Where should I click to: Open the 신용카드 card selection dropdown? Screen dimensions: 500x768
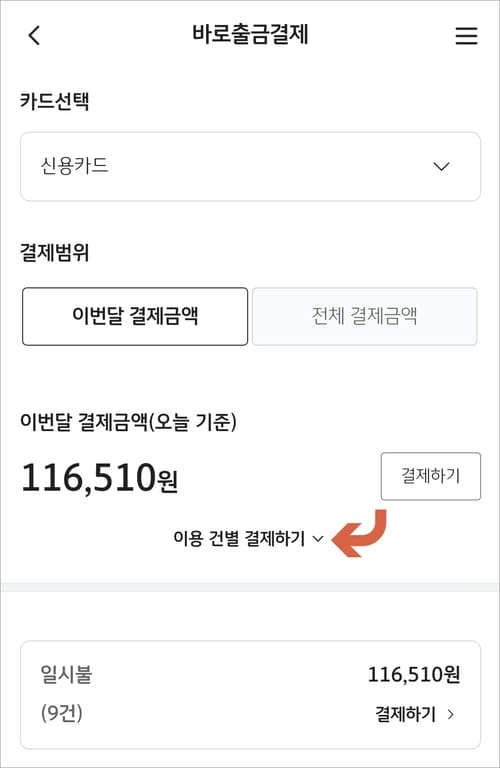250,167
